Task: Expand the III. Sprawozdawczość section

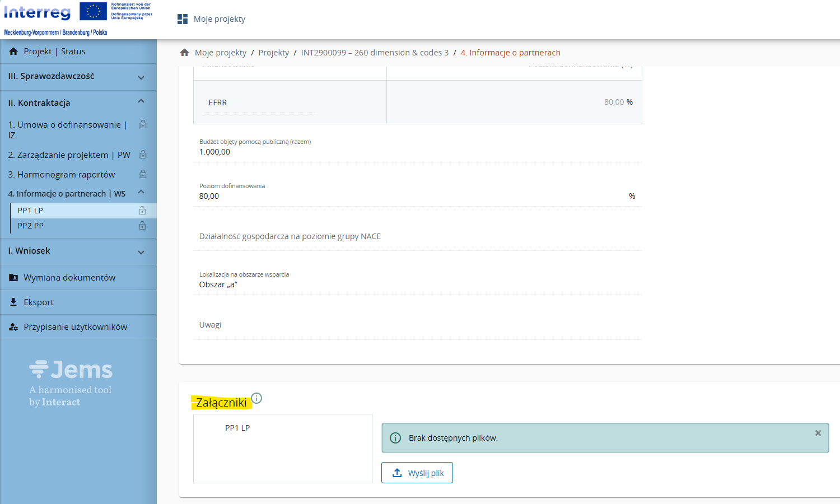Action: (141, 77)
